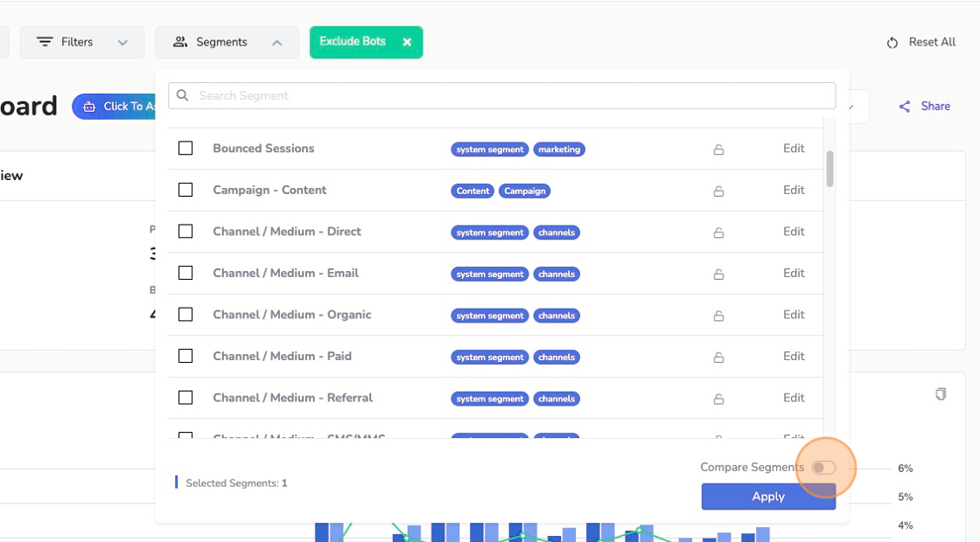Click the Selected Segments: 1 label

(x=236, y=483)
